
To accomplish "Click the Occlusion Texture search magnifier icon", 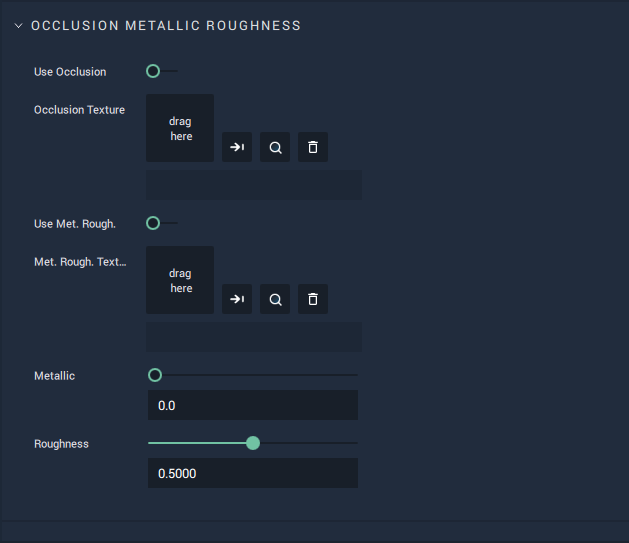I will [x=275, y=147].
